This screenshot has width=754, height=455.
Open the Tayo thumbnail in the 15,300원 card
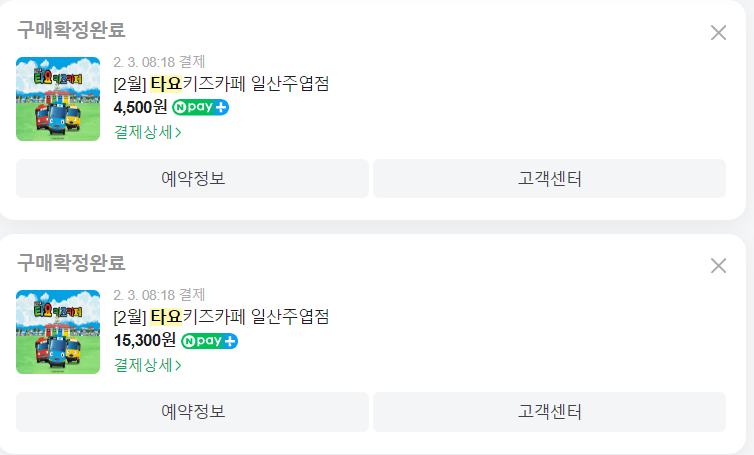click(58, 331)
